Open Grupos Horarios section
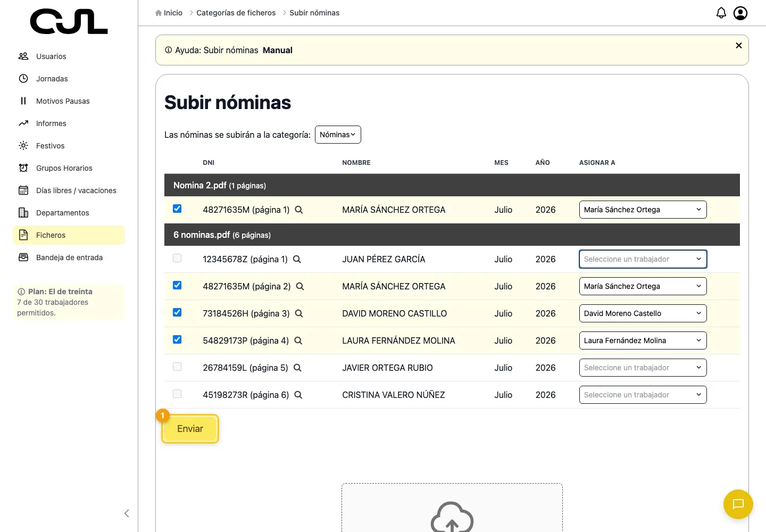This screenshot has width=766, height=532. pyautogui.click(x=69, y=168)
